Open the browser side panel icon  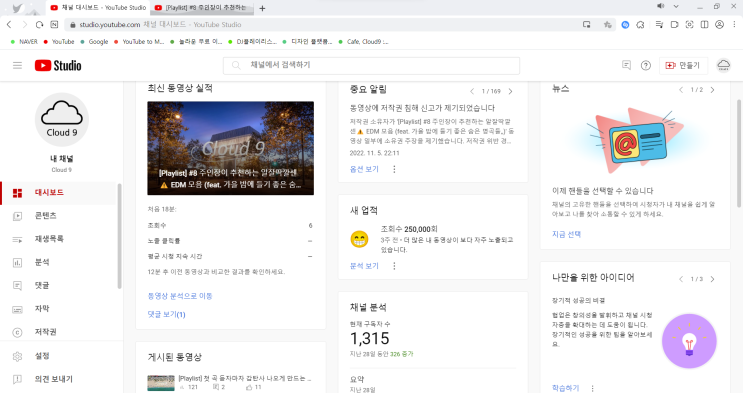[x=704, y=25]
